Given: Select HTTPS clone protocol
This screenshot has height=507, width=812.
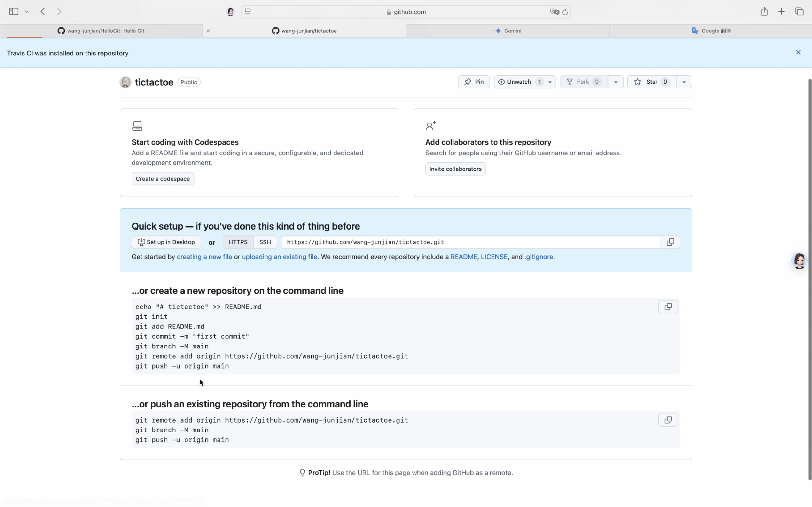Looking at the screenshot, I should pos(238,242).
